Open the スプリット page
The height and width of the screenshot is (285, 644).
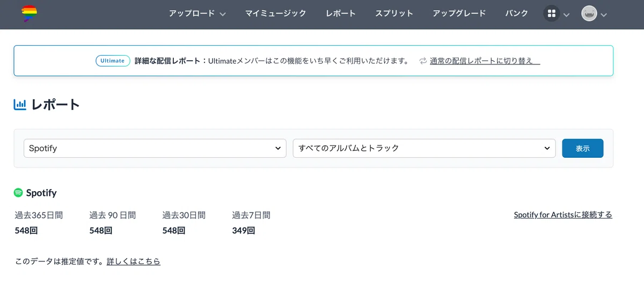click(394, 13)
